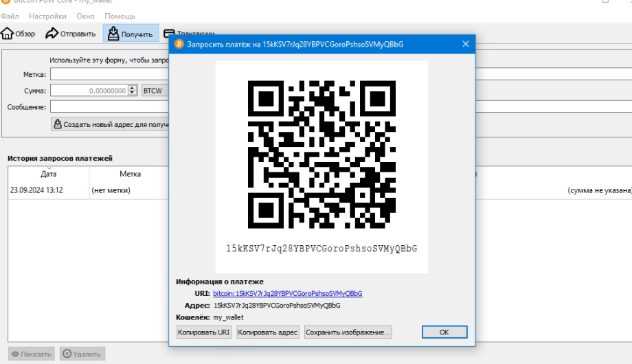The image size is (632, 364).
Task: Sort history by Дата column header
Action: pos(48,174)
